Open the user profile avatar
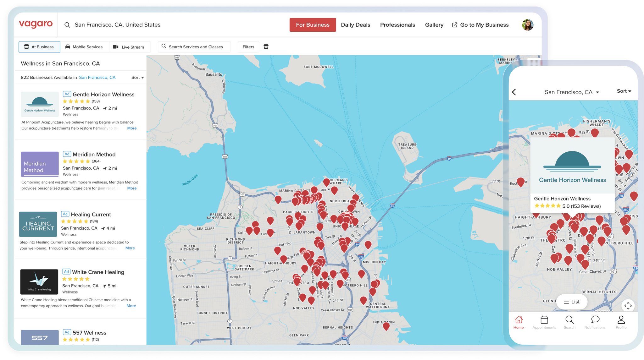 (528, 25)
